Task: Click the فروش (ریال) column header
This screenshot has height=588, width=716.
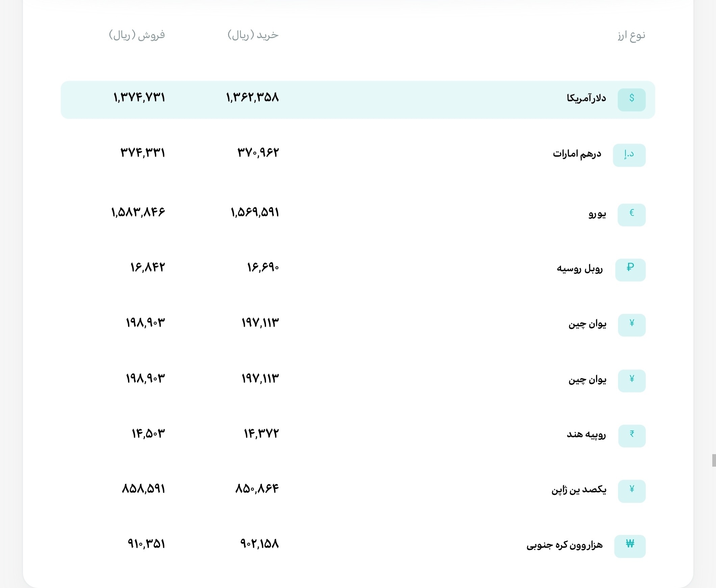Action: [x=137, y=34]
